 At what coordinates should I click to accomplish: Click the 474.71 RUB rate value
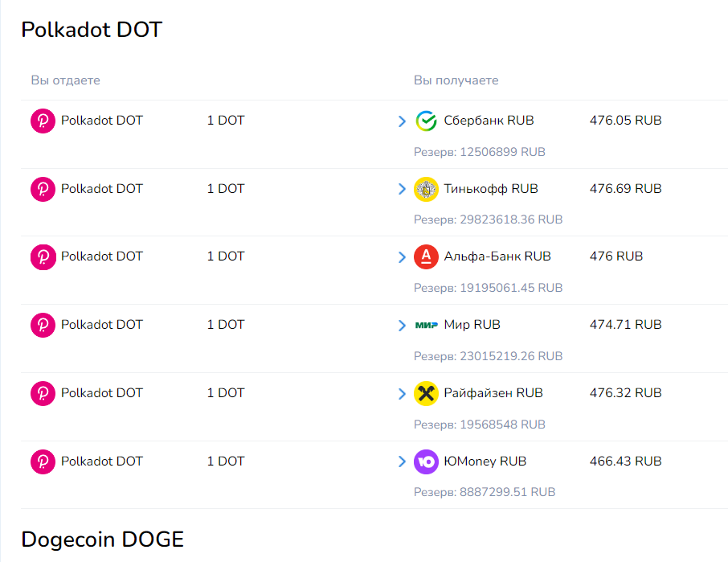pos(625,325)
